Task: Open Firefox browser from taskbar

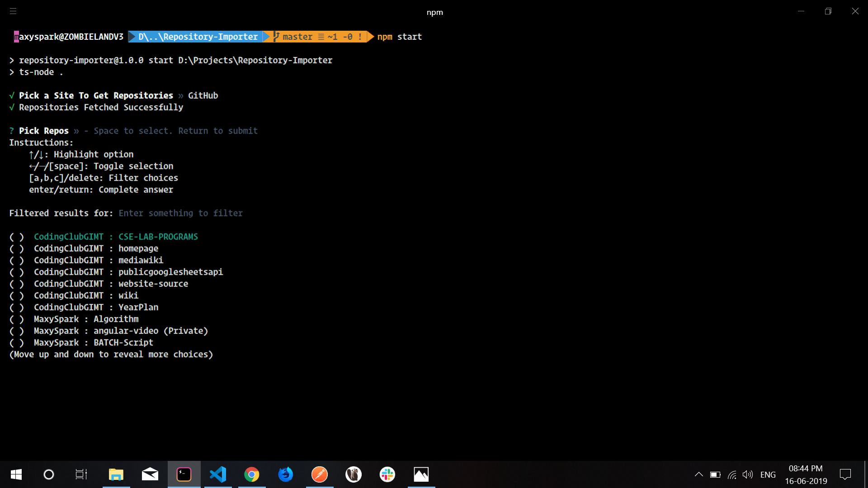Action: 286,474
